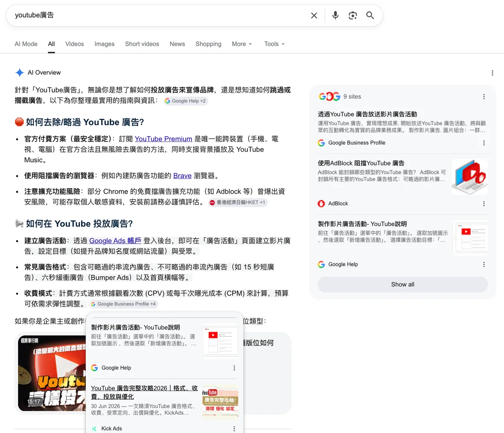This screenshot has width=504, height=433.
Task: Switch to AI Mode tab
Action: pos(26,44)
